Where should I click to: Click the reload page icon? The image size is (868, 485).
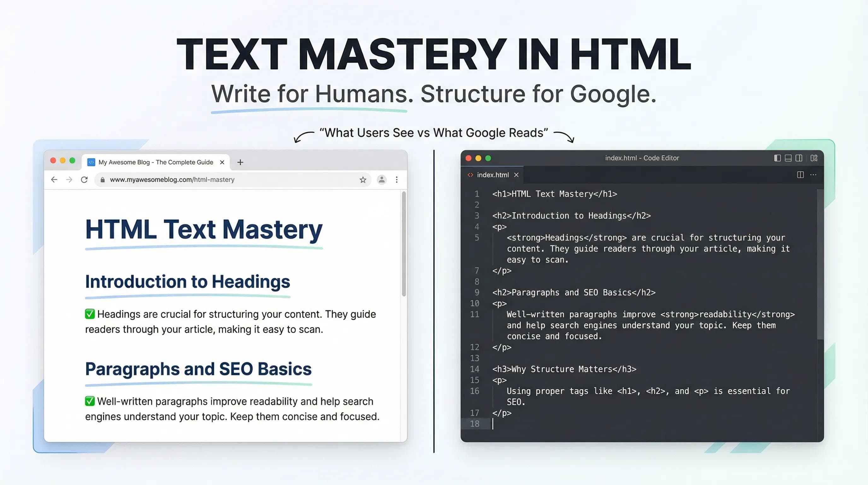point(84,179)
